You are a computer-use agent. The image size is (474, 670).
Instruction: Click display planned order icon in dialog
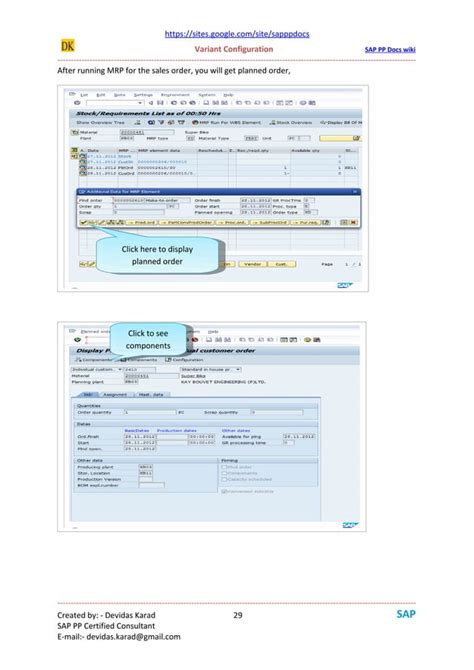point(91,223)
